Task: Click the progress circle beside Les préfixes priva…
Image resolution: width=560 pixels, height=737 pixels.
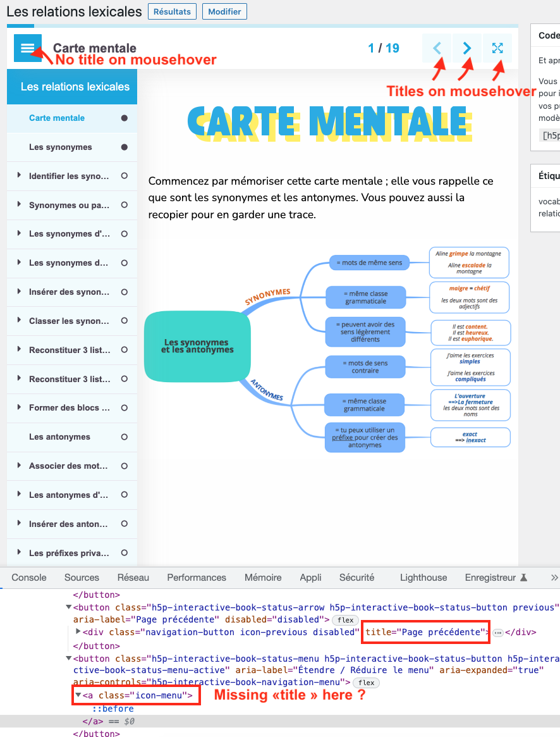Action: (x=124, y=553)
